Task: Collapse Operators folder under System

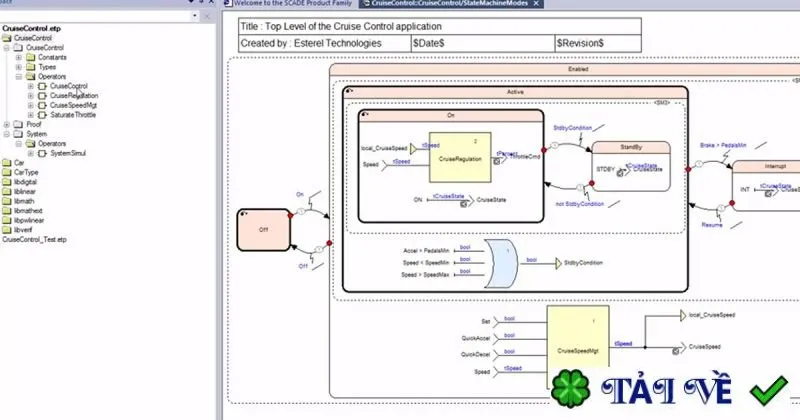Action: point(19,144)
